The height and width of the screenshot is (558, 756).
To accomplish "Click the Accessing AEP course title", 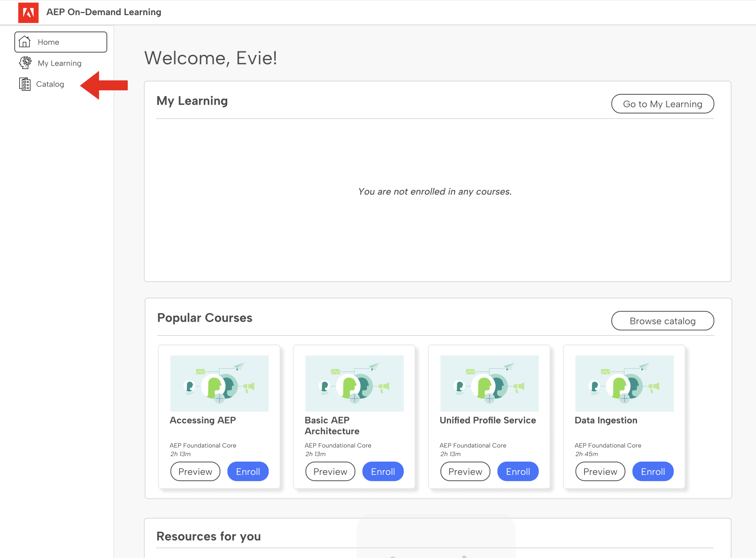I will pyautogui.click(x=203, y=420).
